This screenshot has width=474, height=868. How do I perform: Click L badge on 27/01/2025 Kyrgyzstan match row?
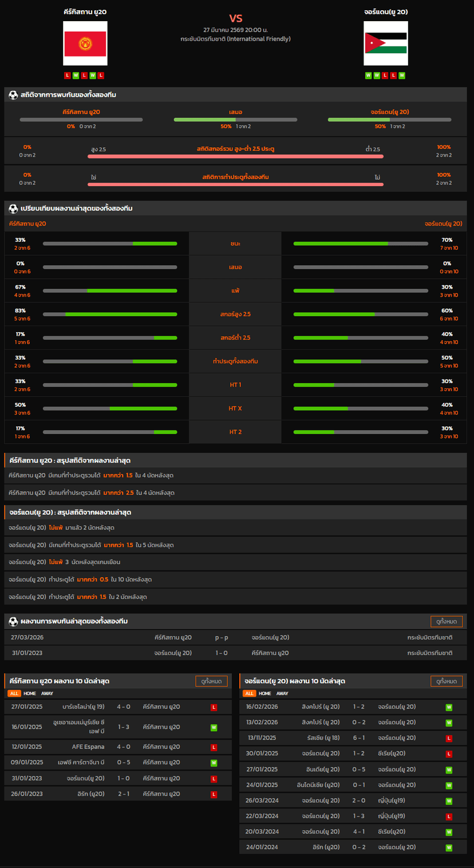(x=214, y=707)
